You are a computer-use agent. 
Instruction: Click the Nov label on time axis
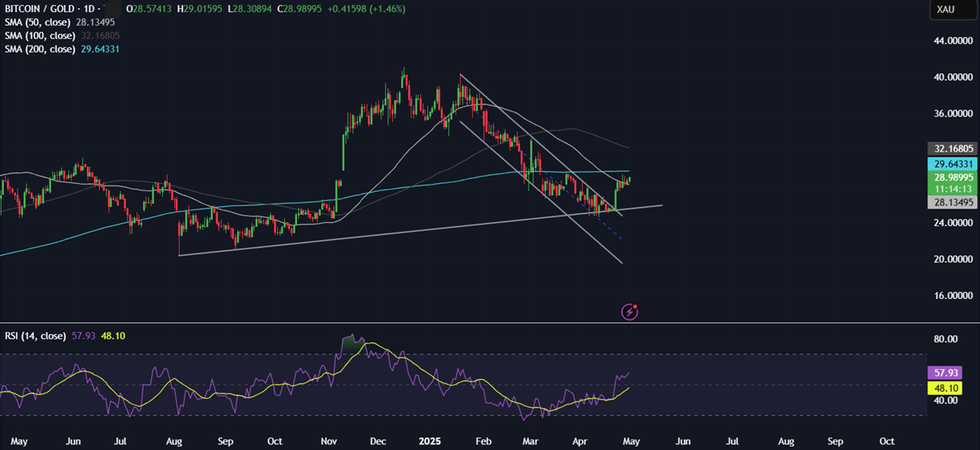329,441
